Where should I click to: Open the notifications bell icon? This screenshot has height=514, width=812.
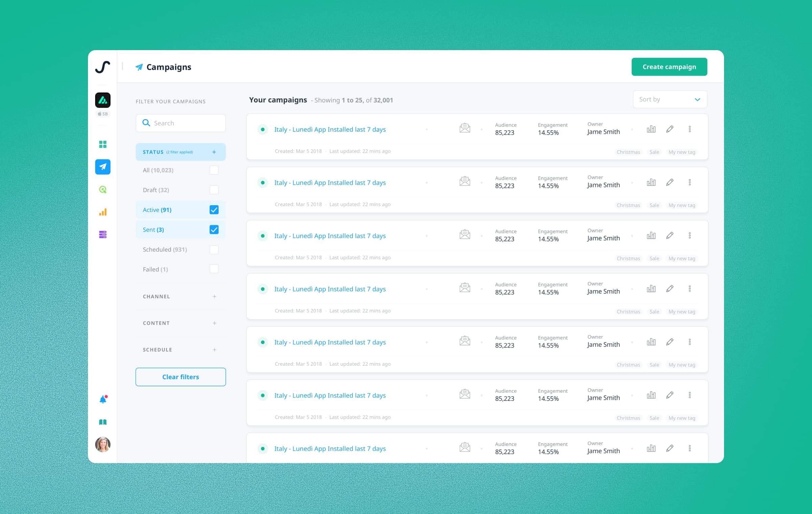click(x=103, y=400)
